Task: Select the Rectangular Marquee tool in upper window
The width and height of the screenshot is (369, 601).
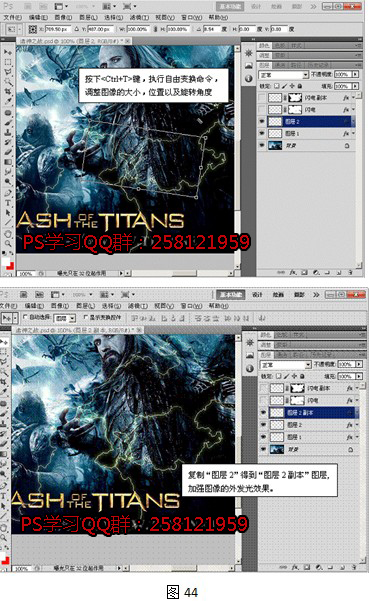Action: 7,62
